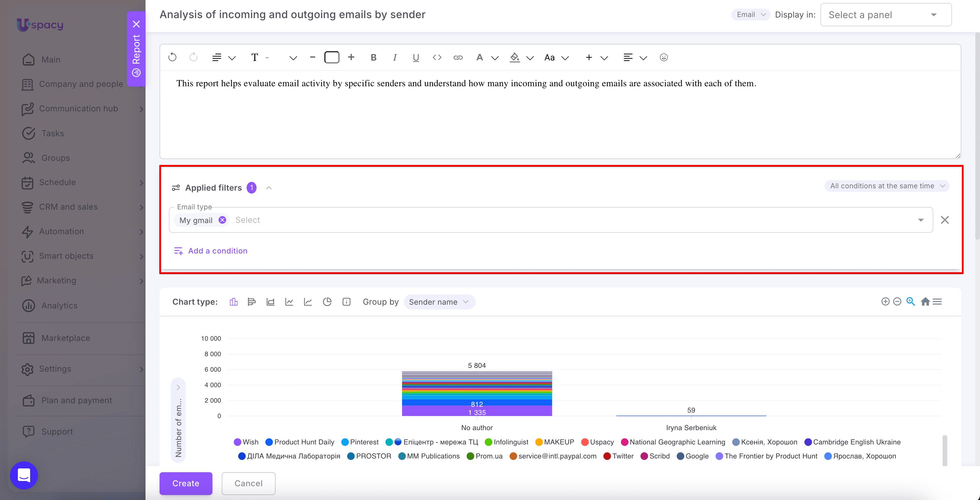Screen dimensions: 980x500
Task: Increase font size with plus icon
Action: pyautogui.click(x=351, y=57)
